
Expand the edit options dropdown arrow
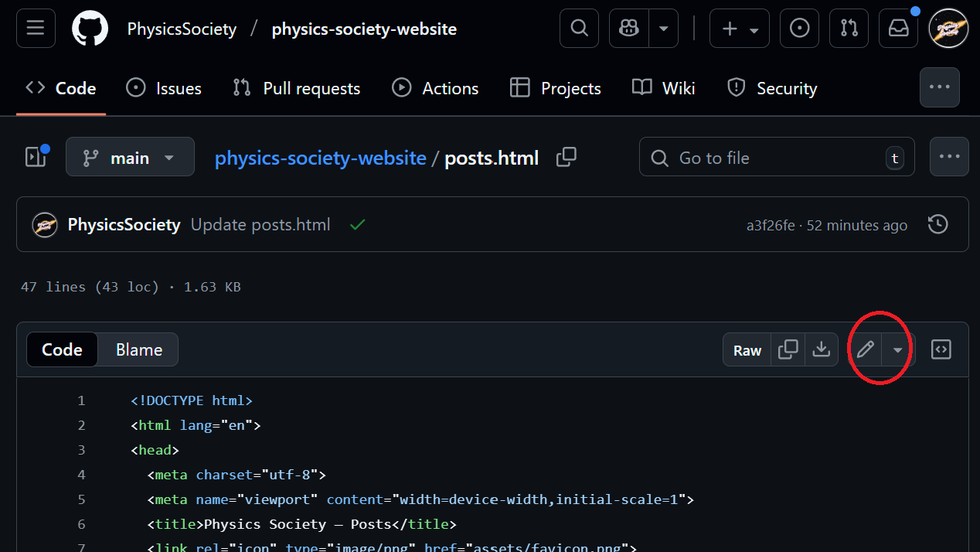tap(898, 349)
